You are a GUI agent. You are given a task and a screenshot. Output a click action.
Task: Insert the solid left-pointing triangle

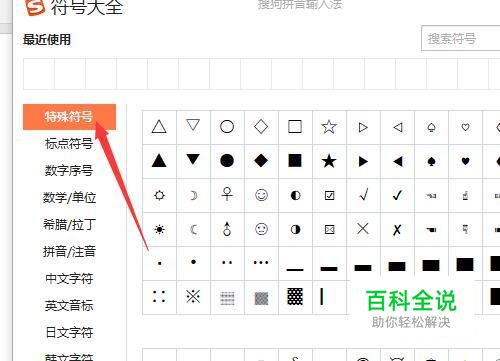[397, 161]
